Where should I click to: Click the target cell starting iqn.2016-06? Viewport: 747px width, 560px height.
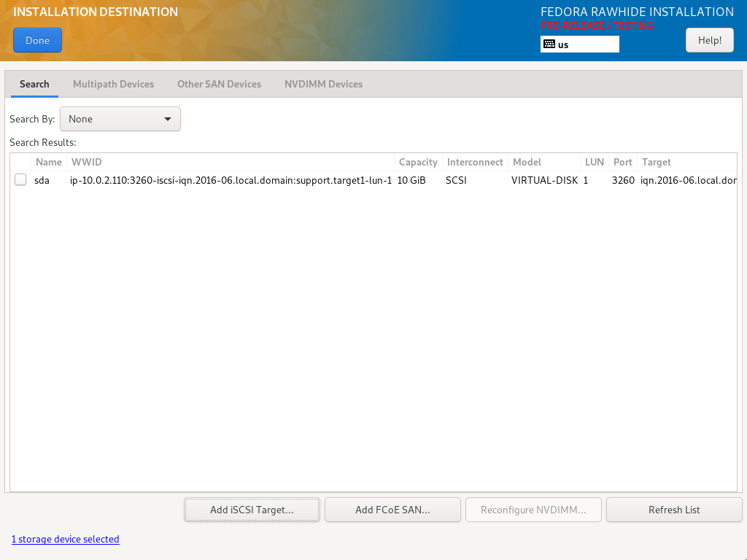pos(689,181)
